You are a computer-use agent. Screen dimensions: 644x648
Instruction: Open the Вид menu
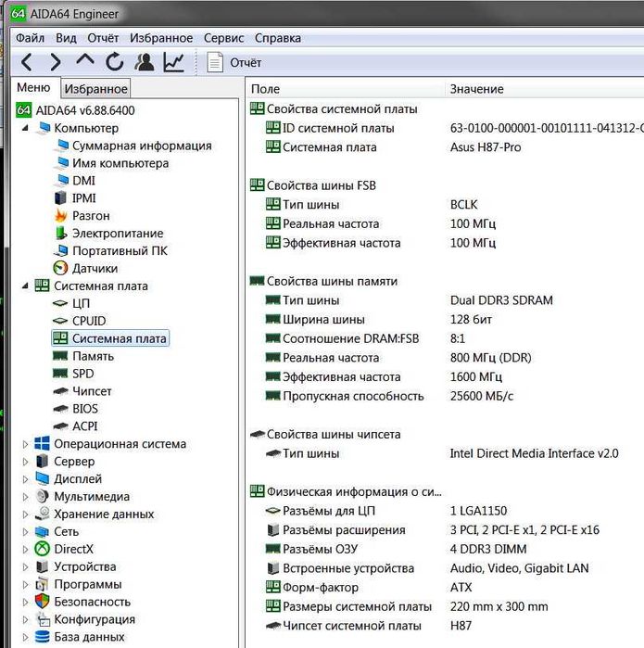[66, 38]
